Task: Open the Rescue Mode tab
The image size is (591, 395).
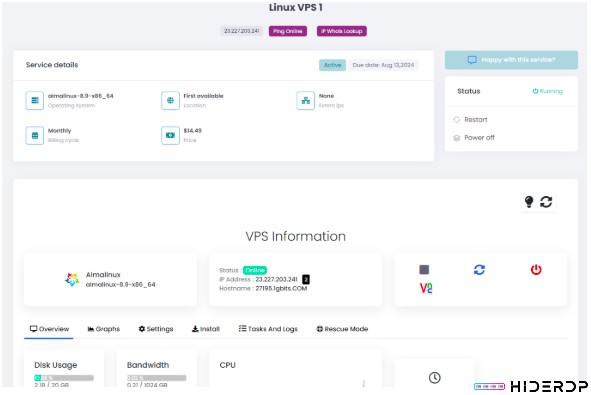Action: click(342, 329)
